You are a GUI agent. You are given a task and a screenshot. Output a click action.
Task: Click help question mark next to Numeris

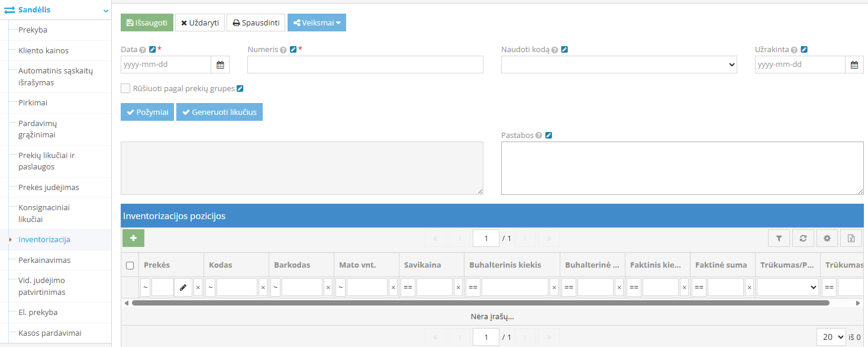pos(283,50)
